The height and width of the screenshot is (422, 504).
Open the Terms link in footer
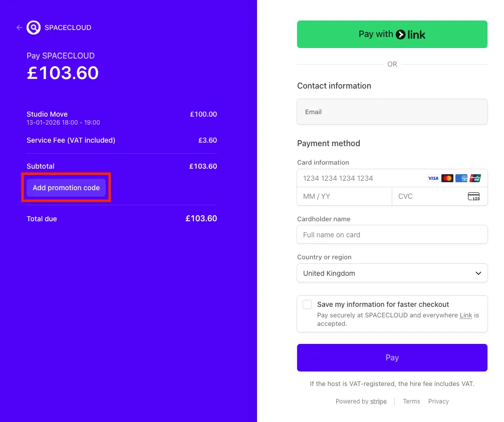(411, 401)
